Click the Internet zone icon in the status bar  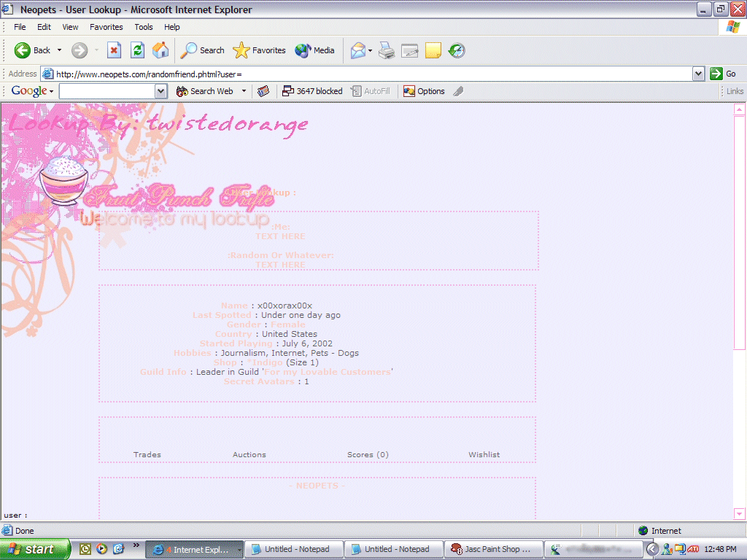[x=643, y=531]
